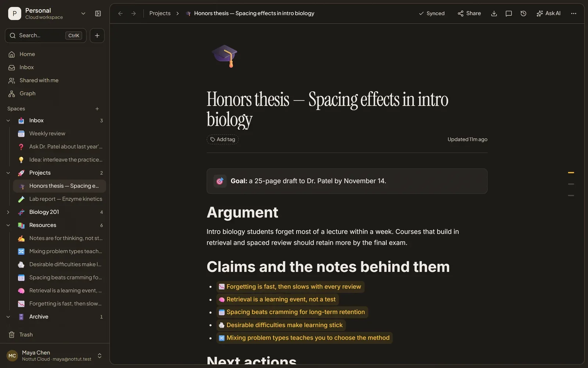Viewport: 588px width, 368px height.
Task: Open the comments panel
Action: [x=509, y=14]
